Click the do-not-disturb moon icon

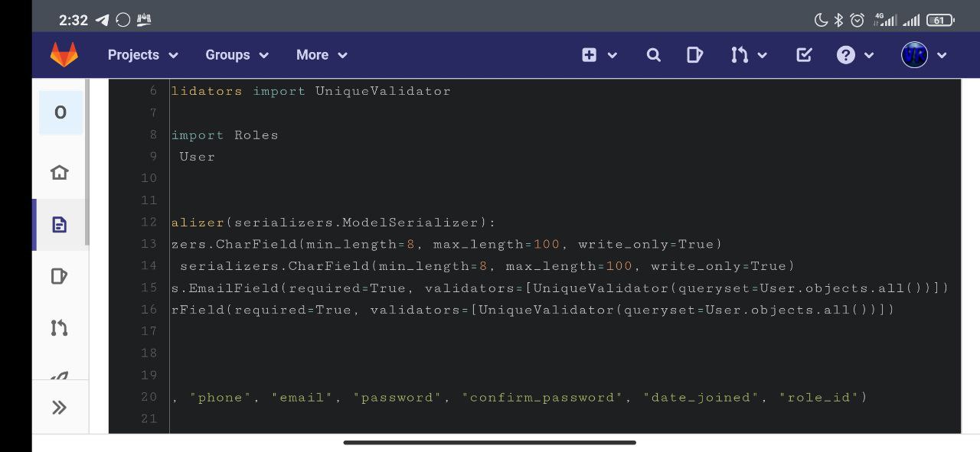coord(821,21)
